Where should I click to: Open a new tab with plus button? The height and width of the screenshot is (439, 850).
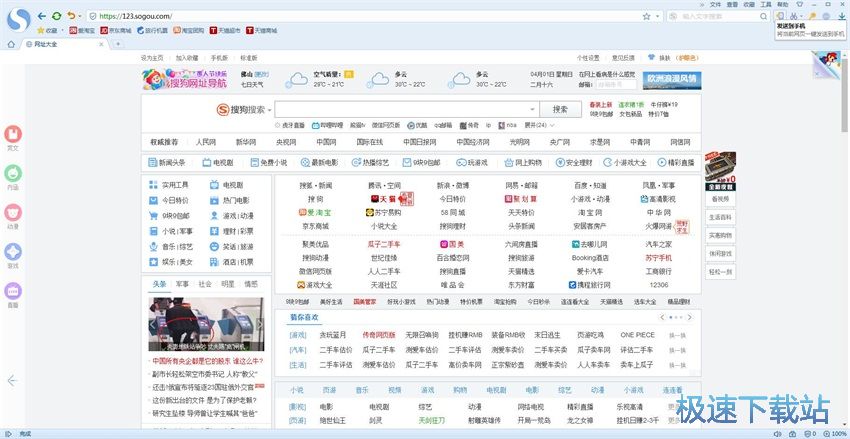(x=118, y=44)
